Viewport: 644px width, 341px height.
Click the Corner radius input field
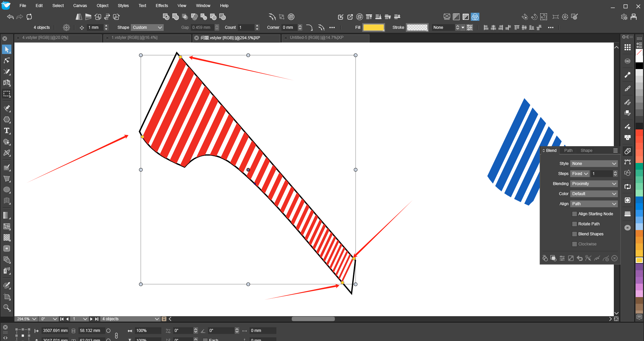pyautogui.click(x=289, y=27)
